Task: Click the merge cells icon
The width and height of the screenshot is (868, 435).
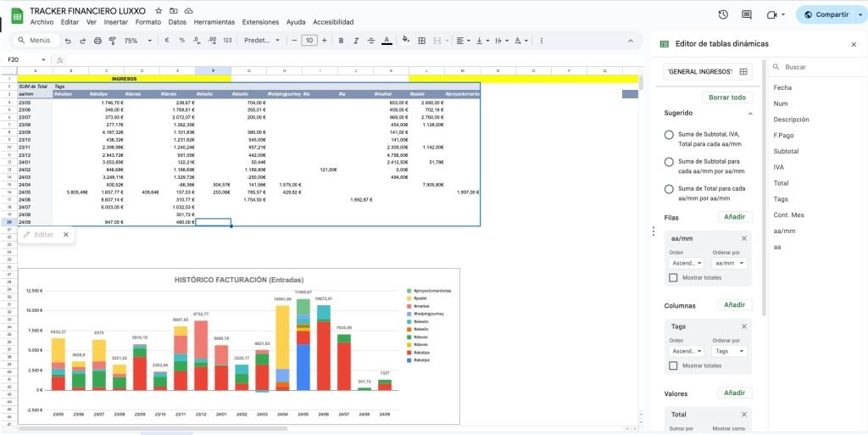Action: pos(437,41)
